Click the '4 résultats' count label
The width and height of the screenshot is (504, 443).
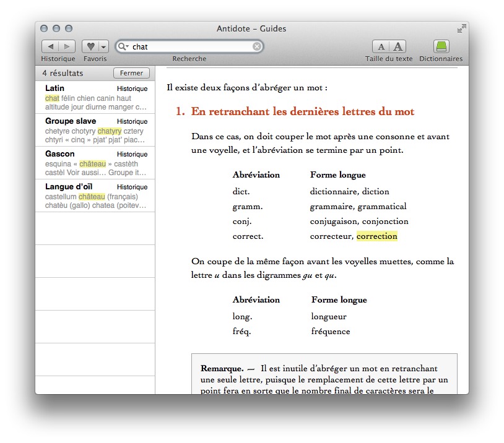[63, 73]
